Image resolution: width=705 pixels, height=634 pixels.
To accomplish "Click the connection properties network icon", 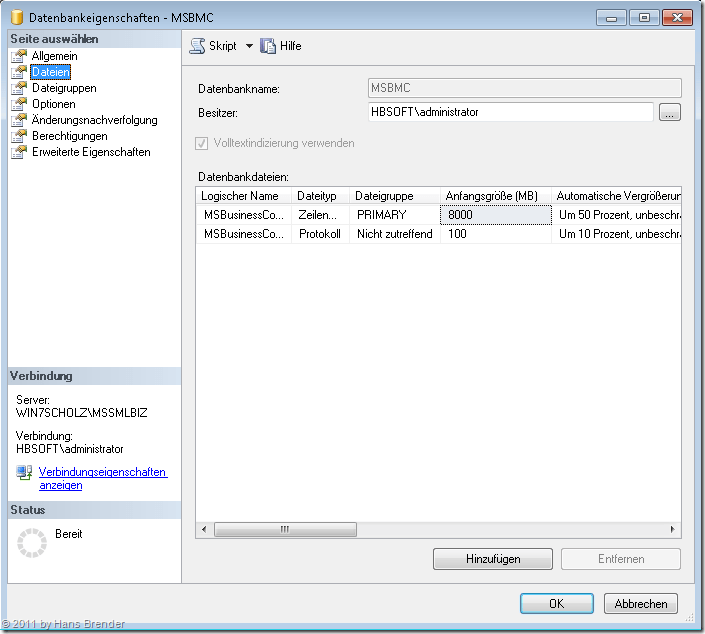I will pos(24,473).
